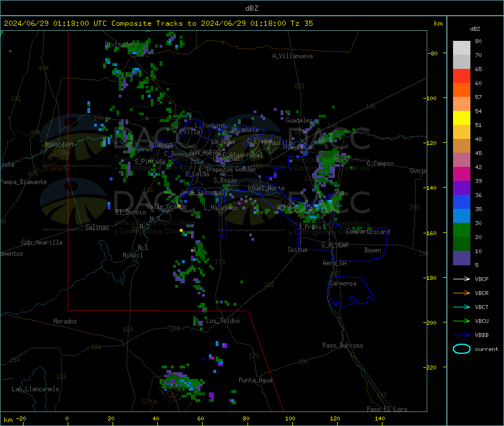Click the 'Cda_Amarilla' map label
The width and height of the screenshot is (504, 426).
pos(42,242)
